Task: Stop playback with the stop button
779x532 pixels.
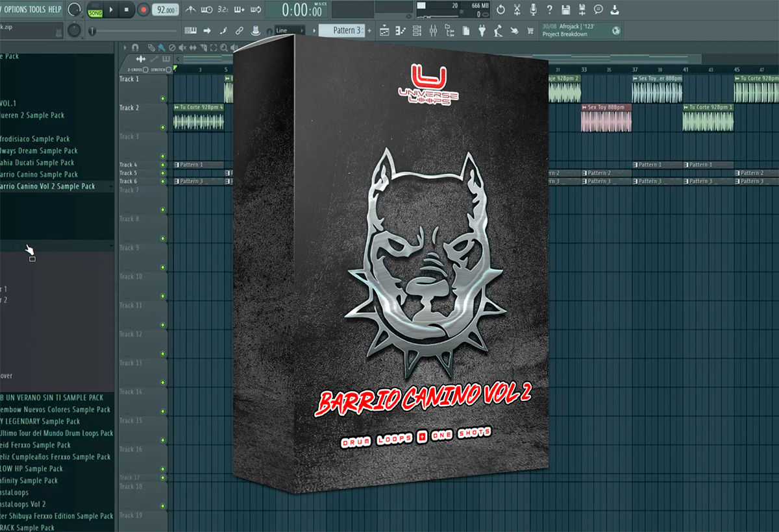Action: click(x=127, y=10)
